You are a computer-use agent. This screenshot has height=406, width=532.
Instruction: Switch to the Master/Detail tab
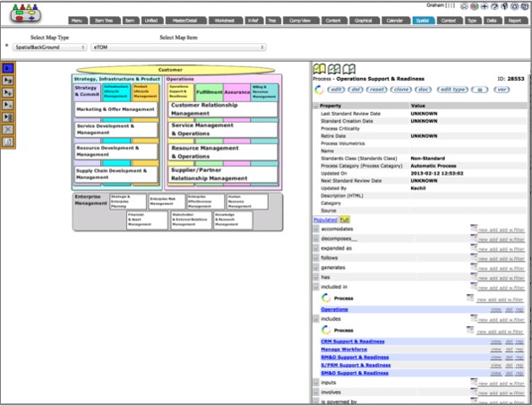coord(186,21)
